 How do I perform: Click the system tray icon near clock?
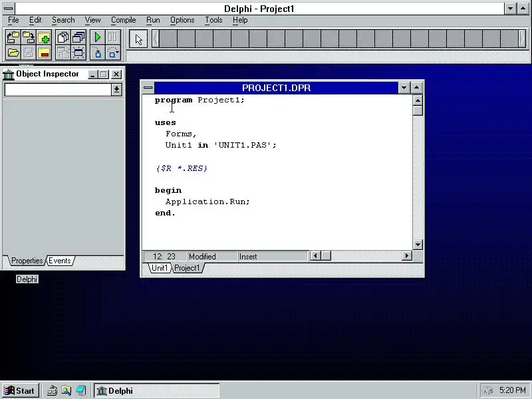pos(487,390)
